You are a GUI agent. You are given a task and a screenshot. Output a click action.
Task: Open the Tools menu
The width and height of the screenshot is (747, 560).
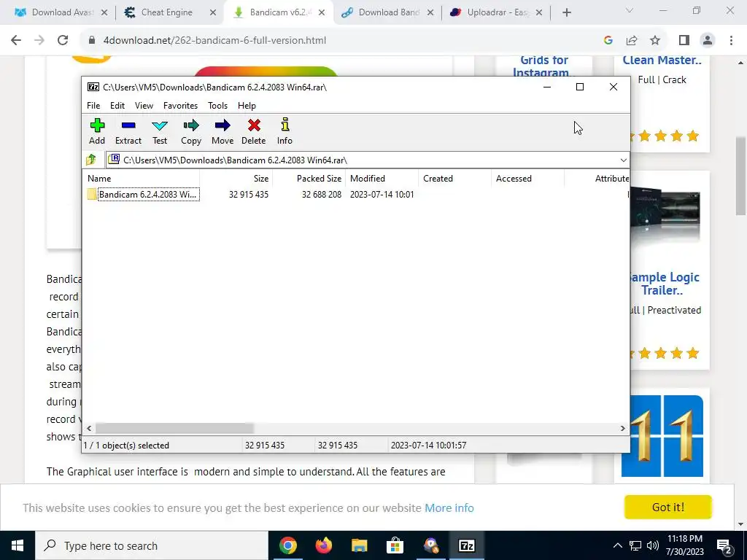[x=217, y=106]
